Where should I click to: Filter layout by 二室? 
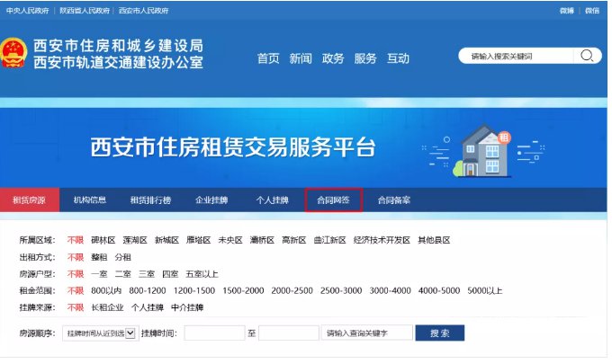123,274
